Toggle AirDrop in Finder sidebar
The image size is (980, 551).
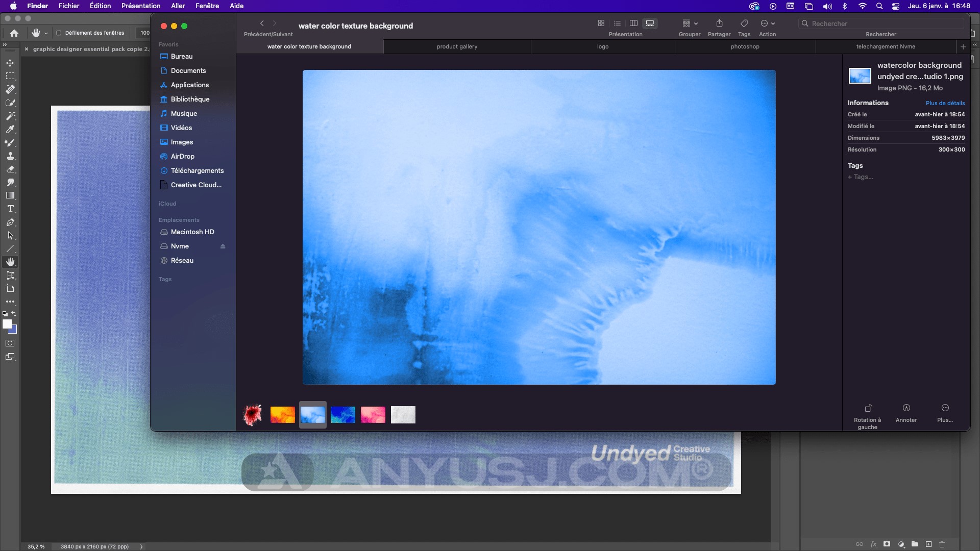click(x=182, y=156)
